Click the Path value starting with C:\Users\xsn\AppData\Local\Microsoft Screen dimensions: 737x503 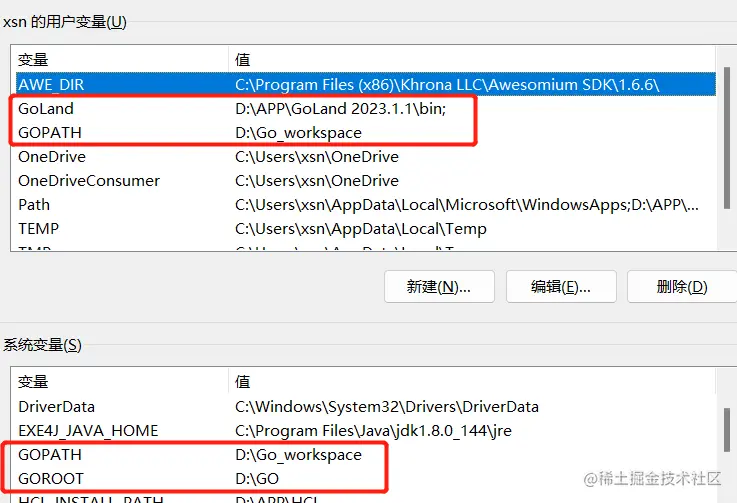click(x=467, y=204)
